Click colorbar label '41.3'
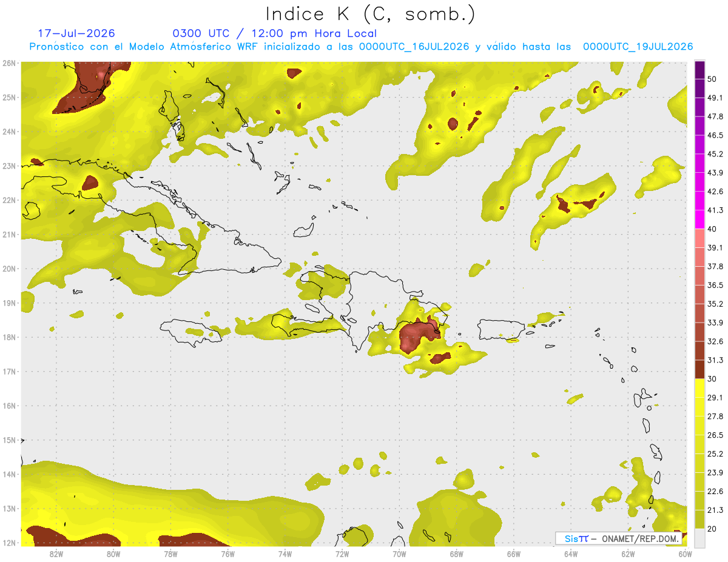Viewport: 728px width, 562px height. 715,210
